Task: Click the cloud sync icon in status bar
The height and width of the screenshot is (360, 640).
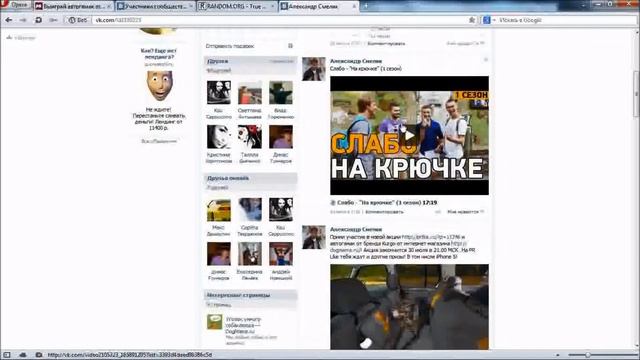Action: click(23, 355)
